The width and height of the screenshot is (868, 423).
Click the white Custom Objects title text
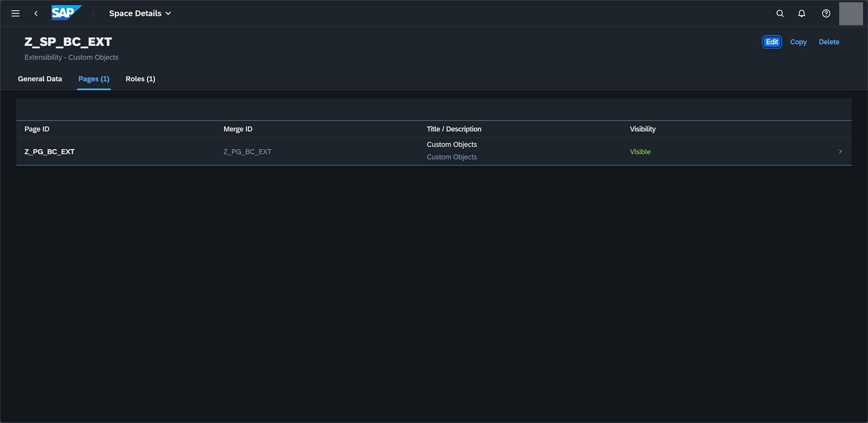pos(452,145)
